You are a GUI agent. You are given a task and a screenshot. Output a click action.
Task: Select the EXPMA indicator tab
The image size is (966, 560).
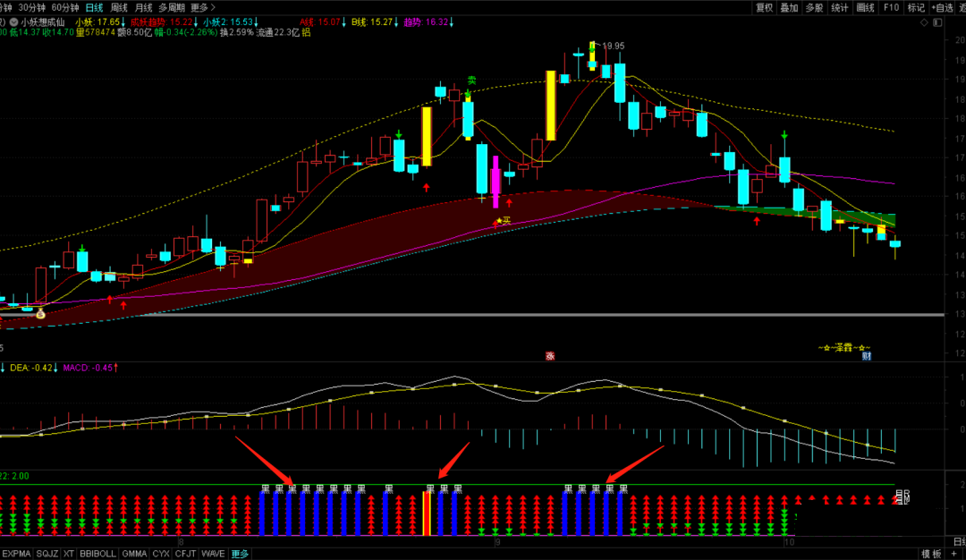pos(16,554)
